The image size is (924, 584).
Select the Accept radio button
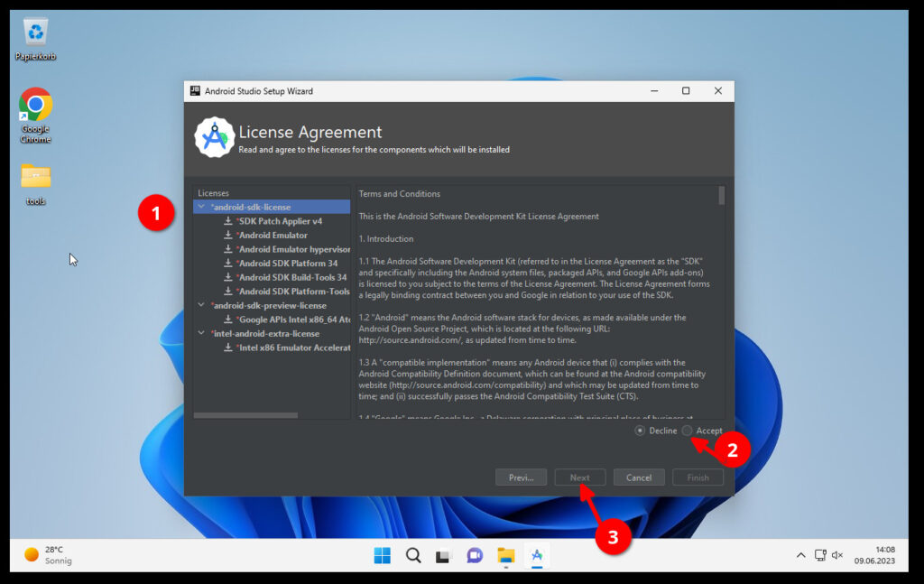(x=687, y=431)
